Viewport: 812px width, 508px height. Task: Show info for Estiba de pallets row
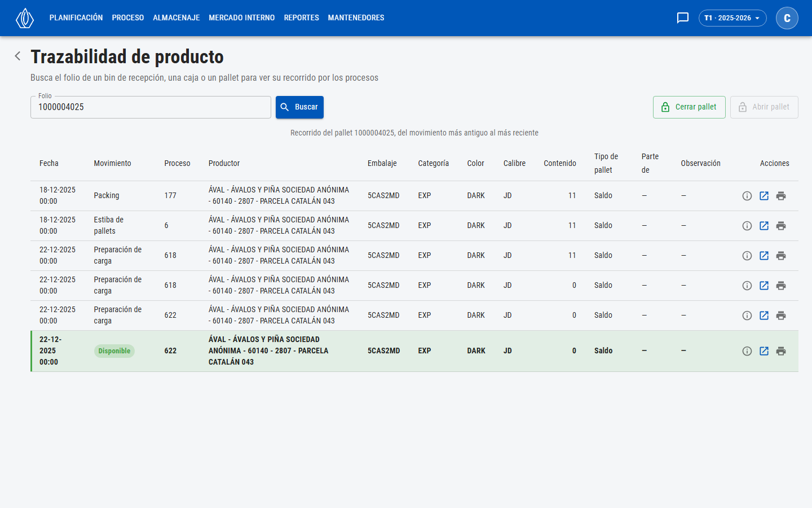(747, 226)
